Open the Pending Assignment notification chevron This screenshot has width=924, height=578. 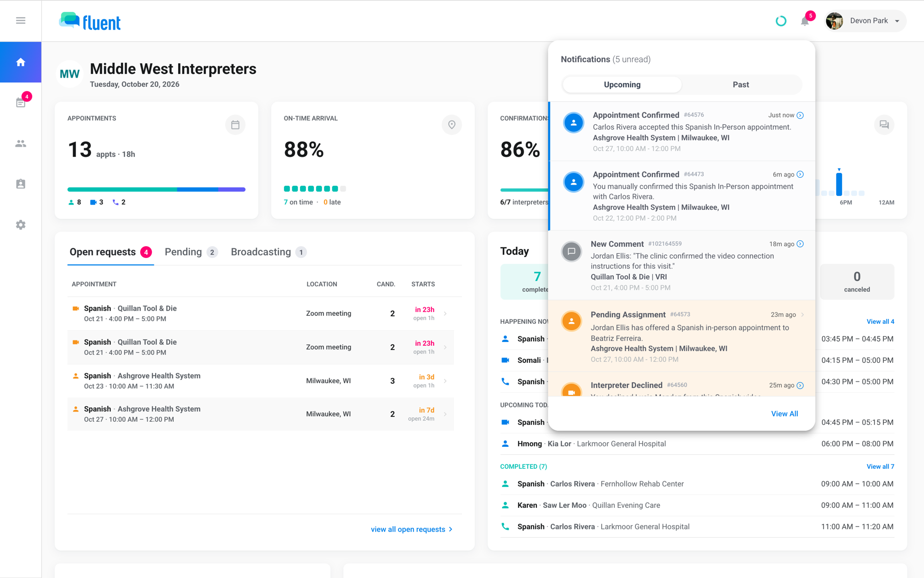click(x=802, y=315)
